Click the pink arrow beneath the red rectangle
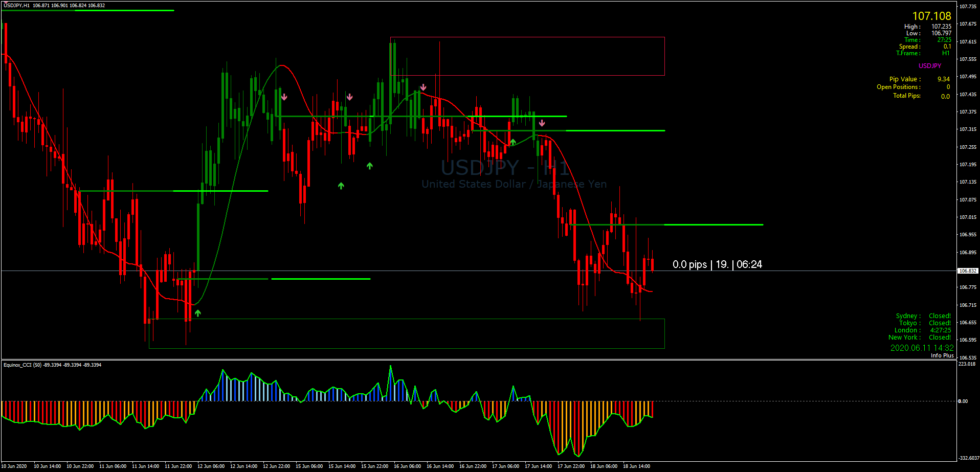The width and height of the screenshot is (980, 472). pyautogui.click(x=423, y=87)
